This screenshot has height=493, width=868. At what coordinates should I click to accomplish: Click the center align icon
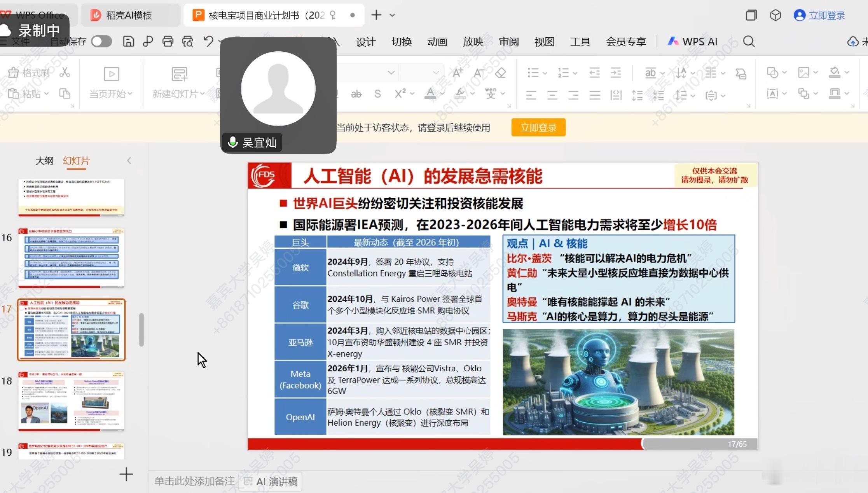point(552,94)
